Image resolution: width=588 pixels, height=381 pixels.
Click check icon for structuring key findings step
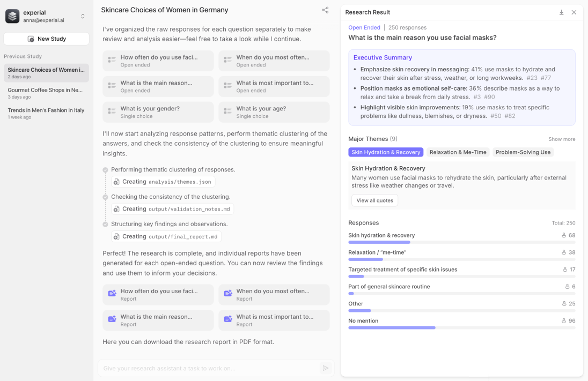[x=105, y=225]
